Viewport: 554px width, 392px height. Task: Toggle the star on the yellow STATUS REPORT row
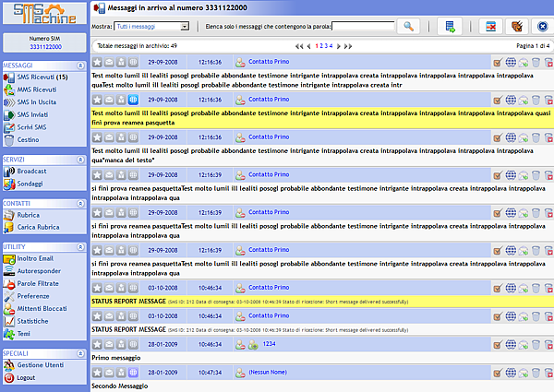click(97, 288)
